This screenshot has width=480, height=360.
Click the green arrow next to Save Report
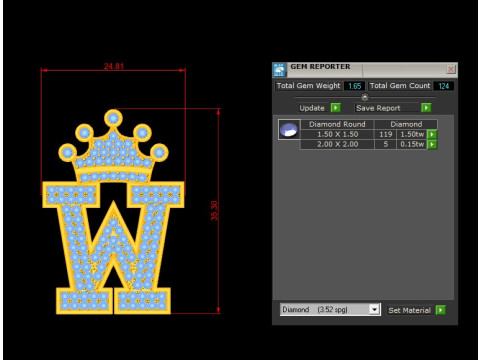426,108
